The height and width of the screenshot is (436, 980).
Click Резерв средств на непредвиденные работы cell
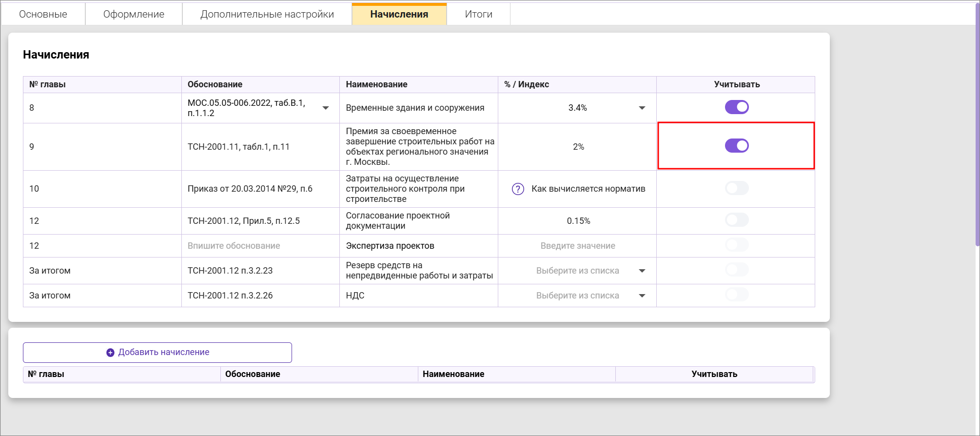click(419, 271)
